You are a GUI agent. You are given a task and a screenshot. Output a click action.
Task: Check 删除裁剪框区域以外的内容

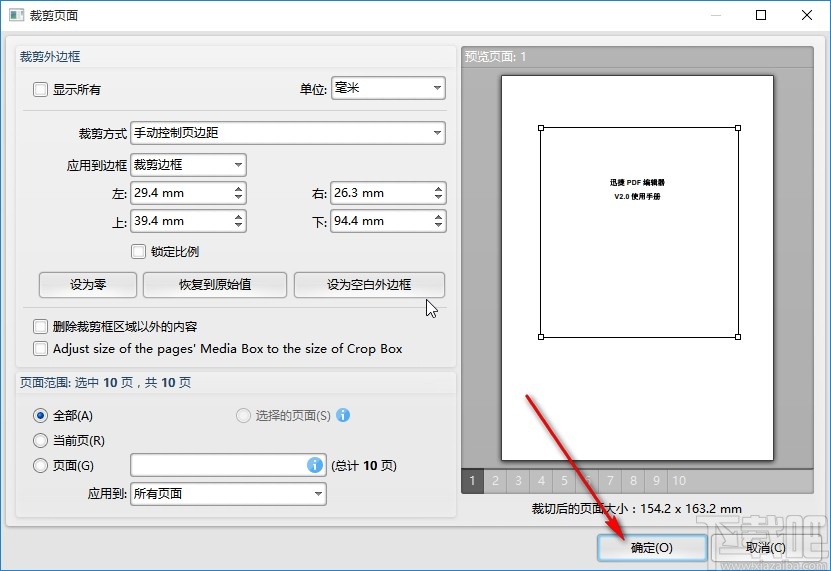pos(40,326)
